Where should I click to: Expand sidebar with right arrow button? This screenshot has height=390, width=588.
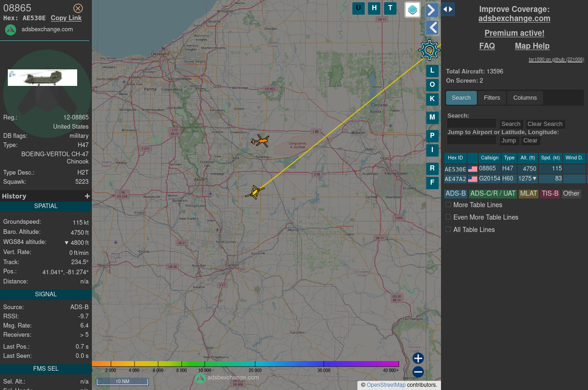(432, 10)
